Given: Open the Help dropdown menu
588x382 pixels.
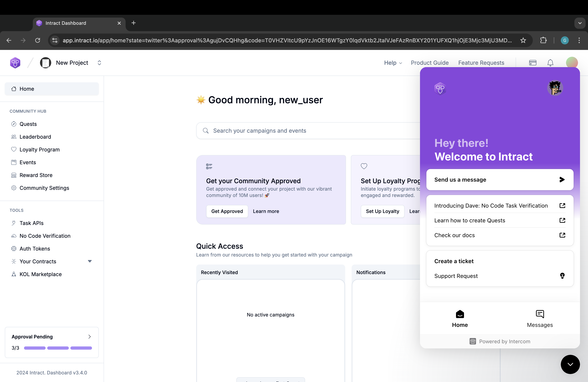Looking at the screenshot, I should point(393,63).
